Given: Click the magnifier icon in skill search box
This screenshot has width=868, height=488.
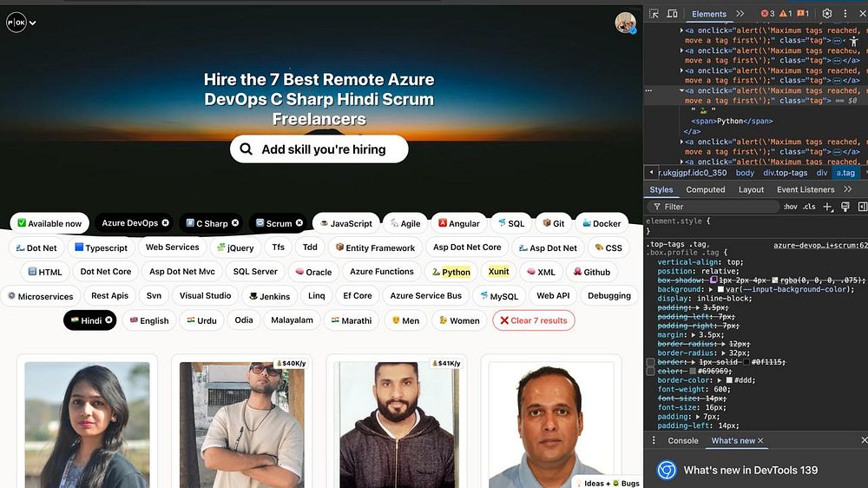Looking at the screenshot, I should coord(247,149).
